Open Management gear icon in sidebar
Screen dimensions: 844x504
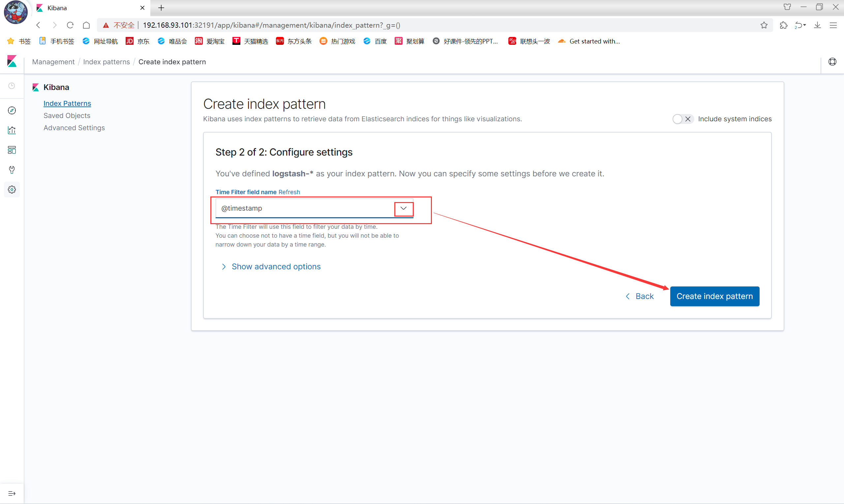point(12,190)
